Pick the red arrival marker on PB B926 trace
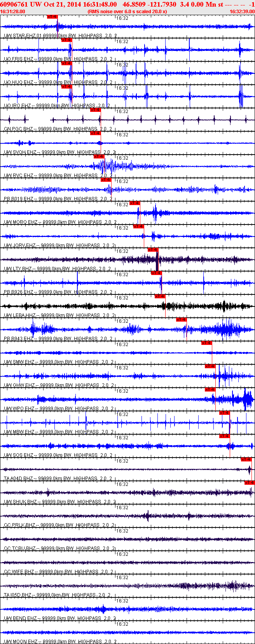255x644 pixels. click(156, 273)
